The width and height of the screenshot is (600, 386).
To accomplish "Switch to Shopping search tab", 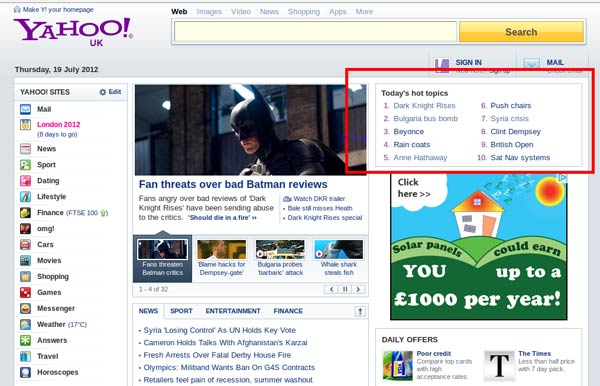I will (304, 12).
